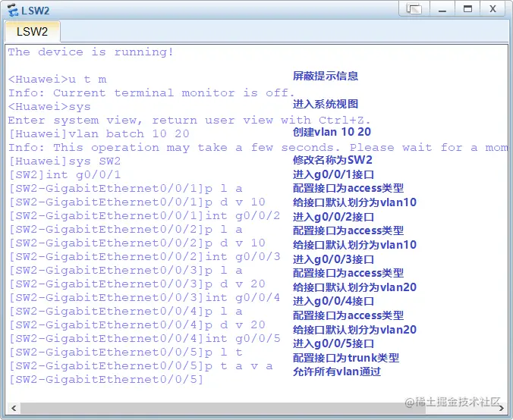Image resolution: width=513 pixels, height=420 pixels.
Task: Click the GigabitEthernet0/0/5 'p l t' line
Action: click(x=126, y=352)
